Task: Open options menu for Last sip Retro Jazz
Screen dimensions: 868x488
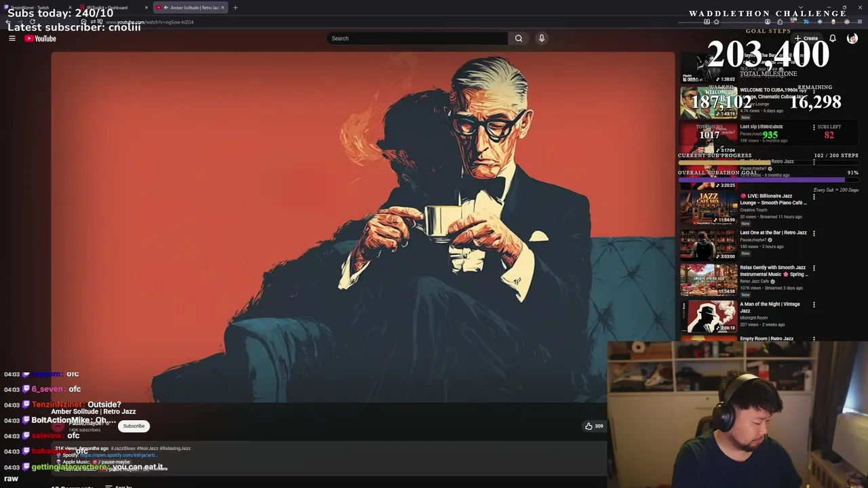Action: pyautogui.click(x=814, y=127)
